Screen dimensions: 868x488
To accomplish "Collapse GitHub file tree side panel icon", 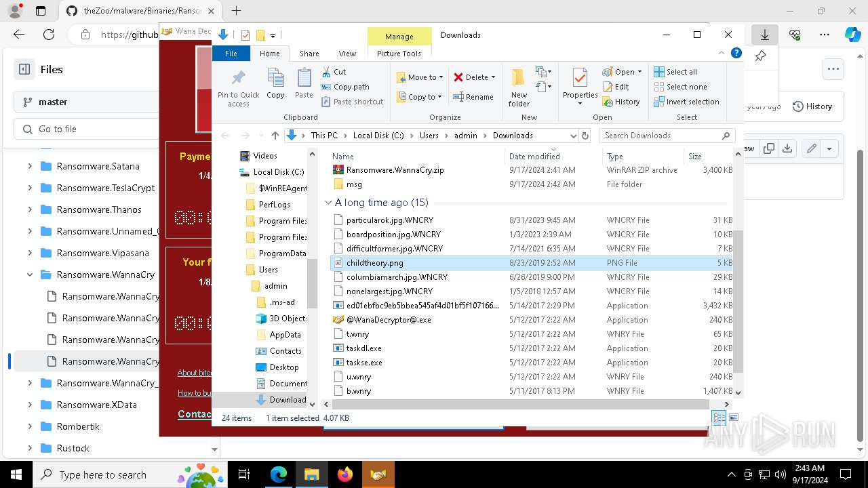I will 24,69.
